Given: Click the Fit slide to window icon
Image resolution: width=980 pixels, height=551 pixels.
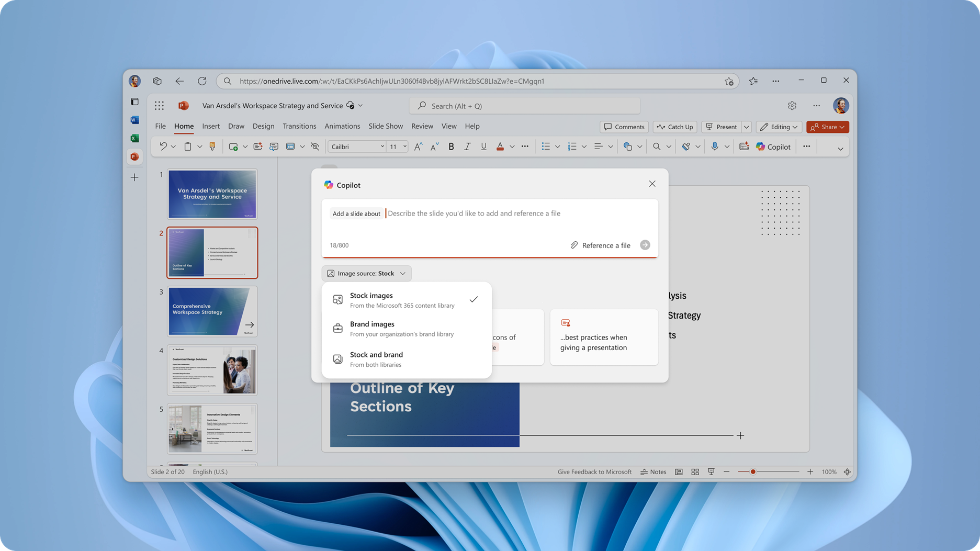Looking at the screenshot, I should [x=847, y=472].
